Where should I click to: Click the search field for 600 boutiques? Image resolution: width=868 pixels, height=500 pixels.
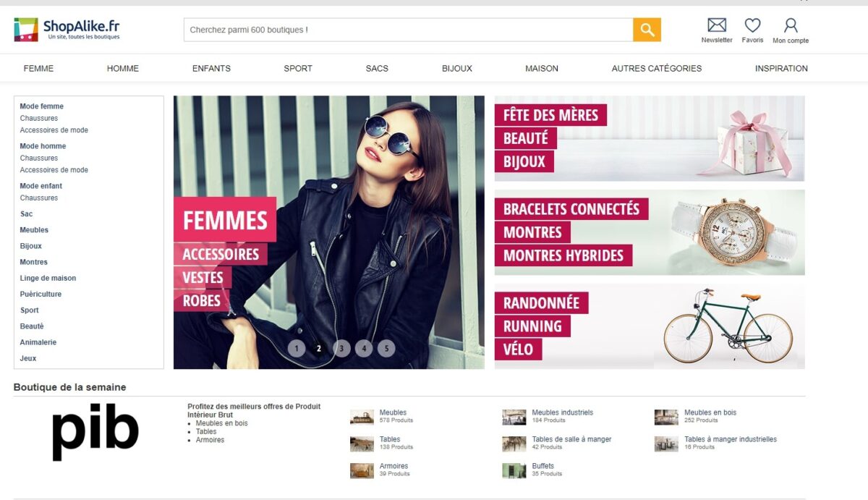tap(408, 30)
